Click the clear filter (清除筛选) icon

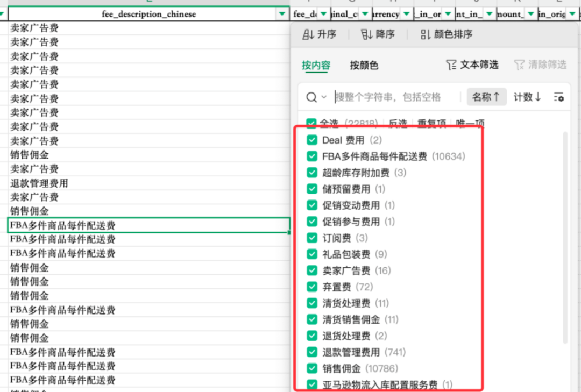point(519,64)
